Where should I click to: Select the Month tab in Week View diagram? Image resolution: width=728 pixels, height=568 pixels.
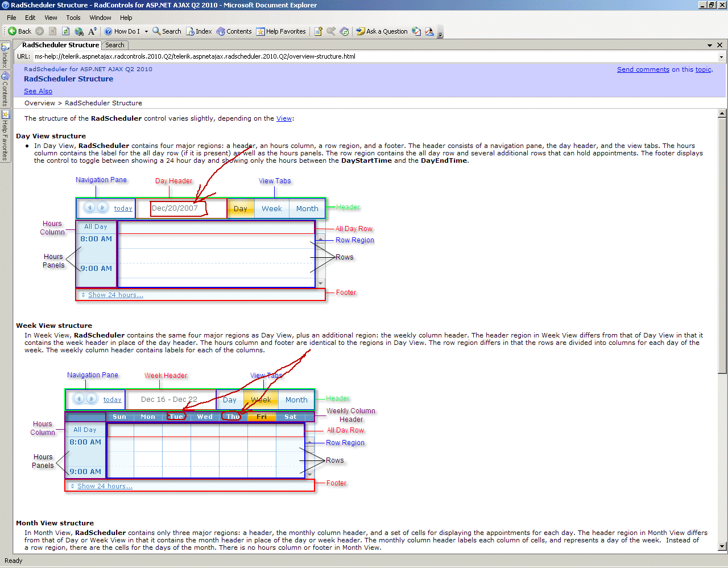tap(296, 400)
